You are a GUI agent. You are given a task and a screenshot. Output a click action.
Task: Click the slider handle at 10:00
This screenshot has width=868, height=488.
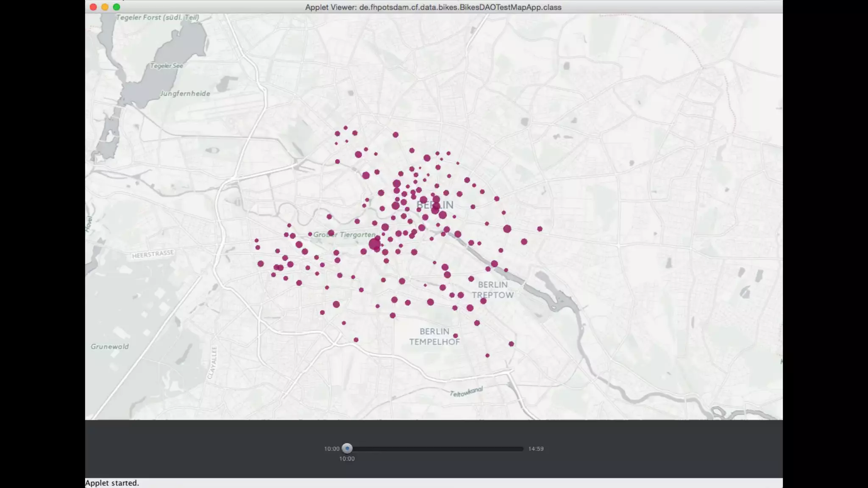coord(347,448)
